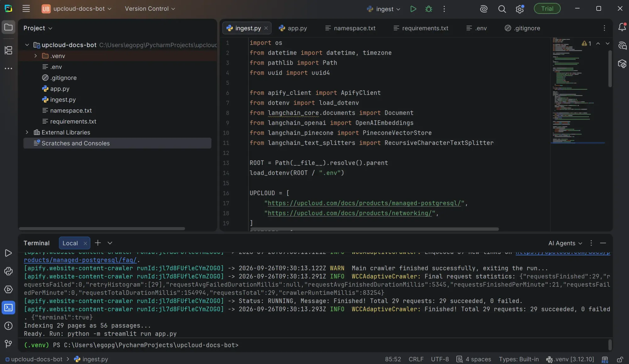Run the ingest configuration
Image resolution: width=629 pixels, height=364 pixels.
point(413,9)
